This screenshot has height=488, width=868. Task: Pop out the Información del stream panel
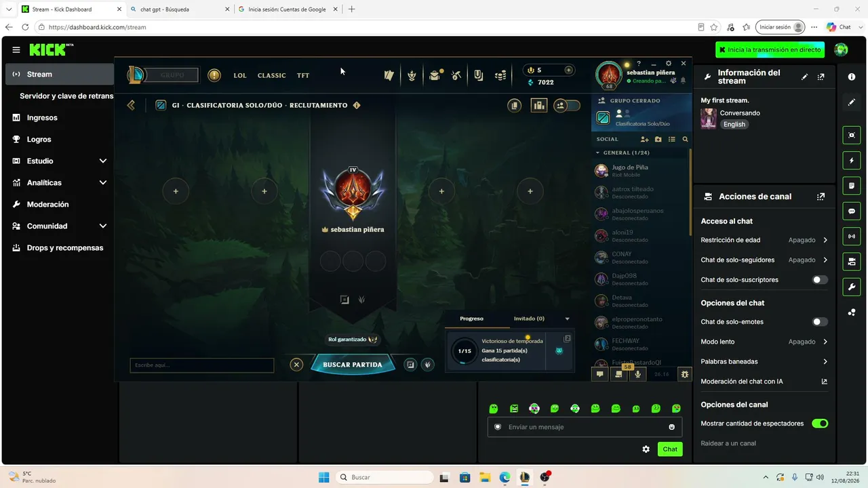point(821,77)
